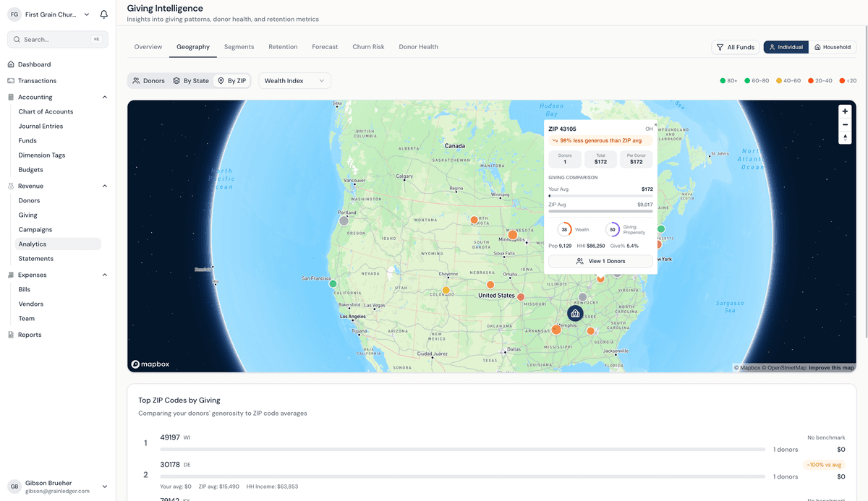Open the Forecast tab

point(325,47)
